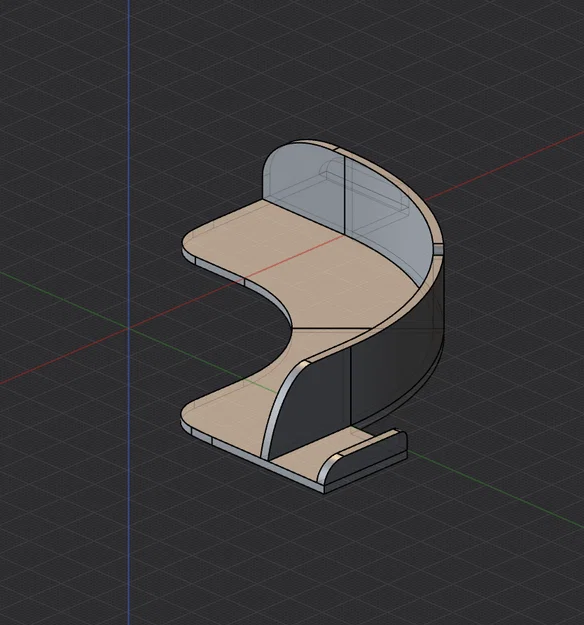Image resolution: width=584 pixels, height=625 pixels.
Task: Click the green Y axis line
Action: 64,299
